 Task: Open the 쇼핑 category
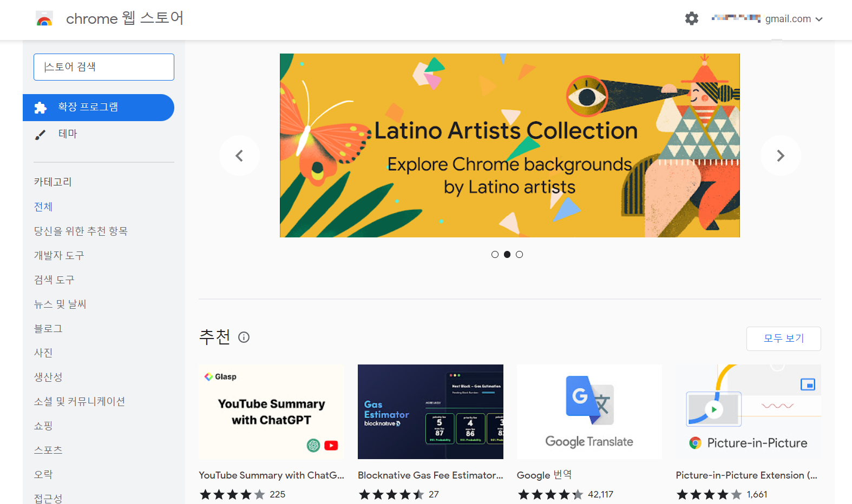pyautogui.click(x=43, y=426)
